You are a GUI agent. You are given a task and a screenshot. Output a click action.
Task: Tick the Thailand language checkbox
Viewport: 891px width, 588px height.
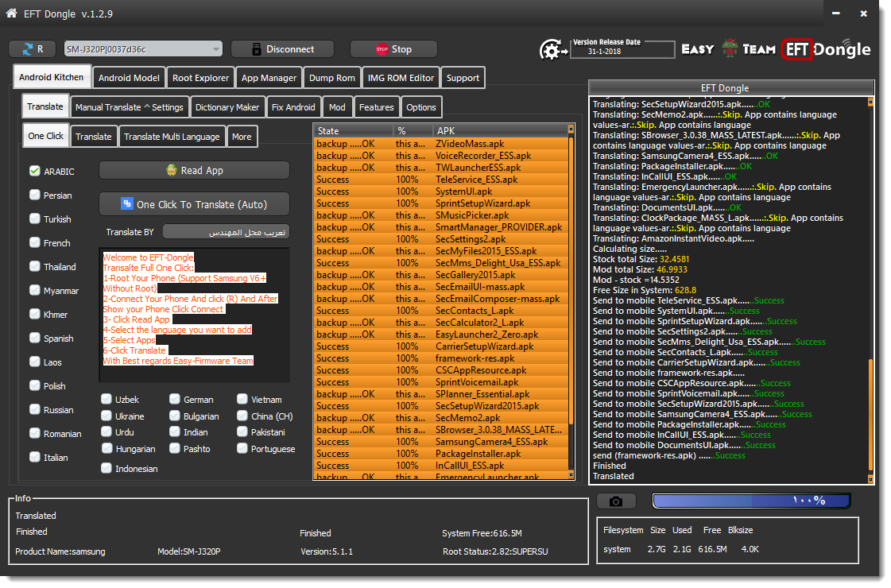tap(35, 266)
